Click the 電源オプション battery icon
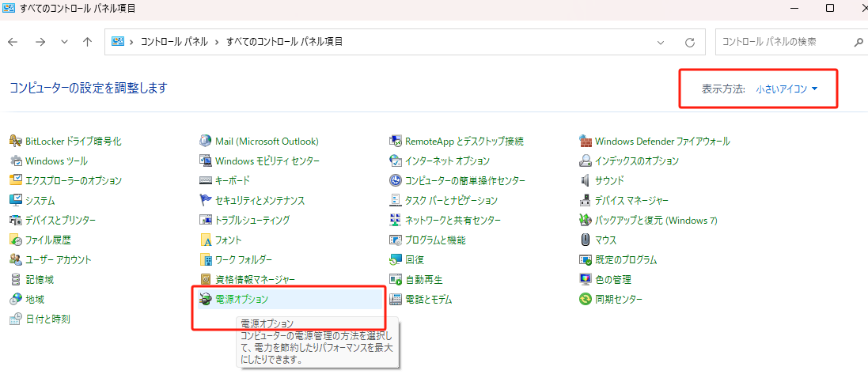This screenshot has width=868, height=374. [x=206, y=300]
